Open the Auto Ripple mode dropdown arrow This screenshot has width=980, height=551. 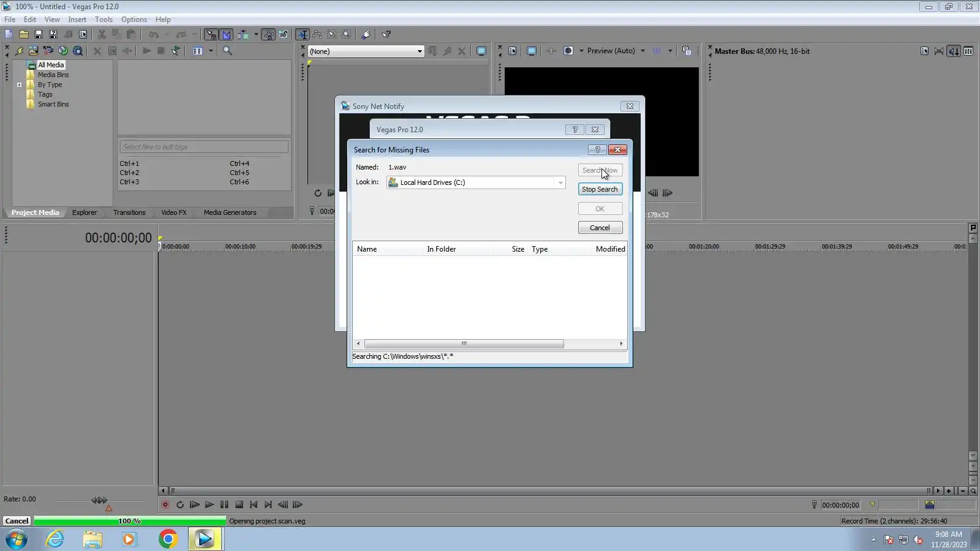tap(256, 34)
